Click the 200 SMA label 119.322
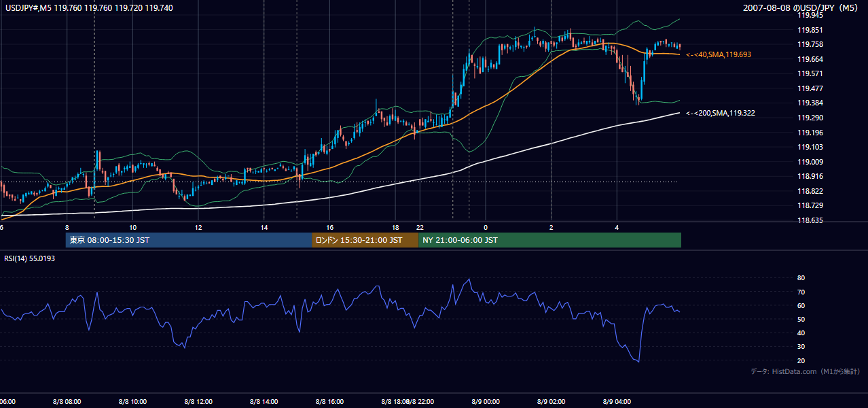 (x=721, y=113)
